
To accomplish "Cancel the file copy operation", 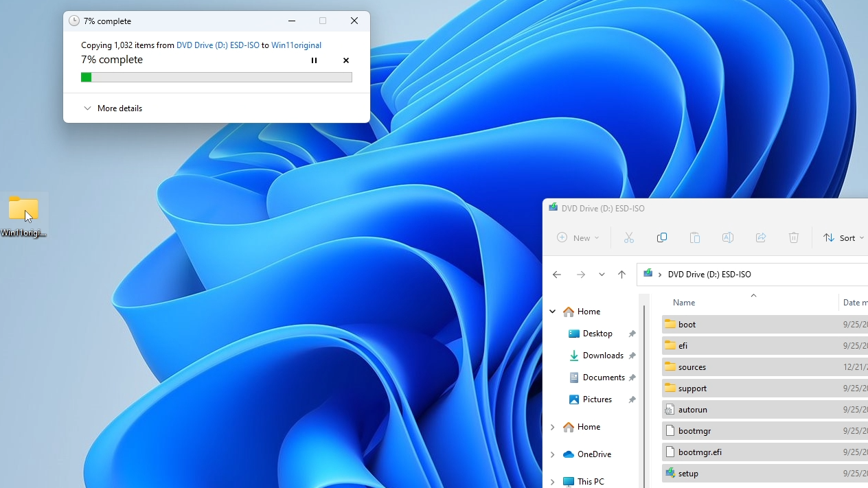I will [x=345, y=60].
